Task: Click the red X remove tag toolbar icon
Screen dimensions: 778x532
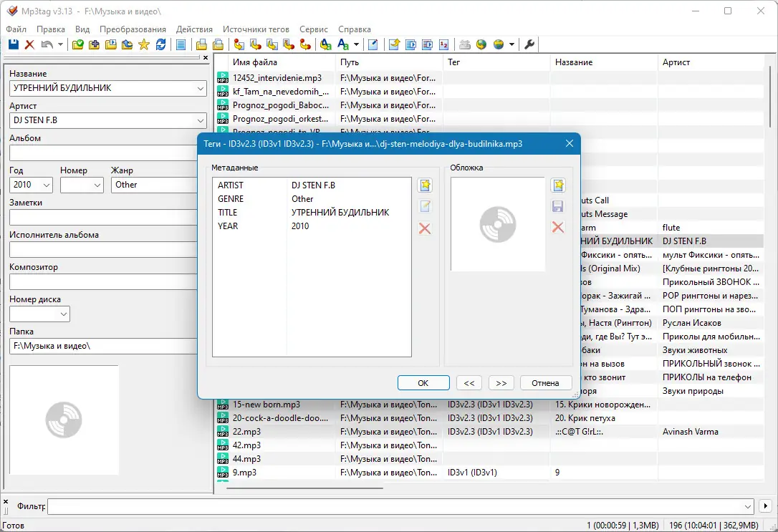Action: pyautogui.click(x=30, y=44)
